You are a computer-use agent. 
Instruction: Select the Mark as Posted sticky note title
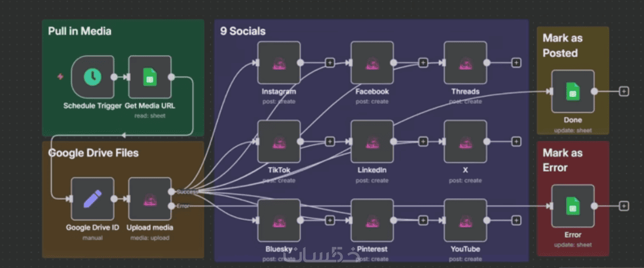pos(562,46)
